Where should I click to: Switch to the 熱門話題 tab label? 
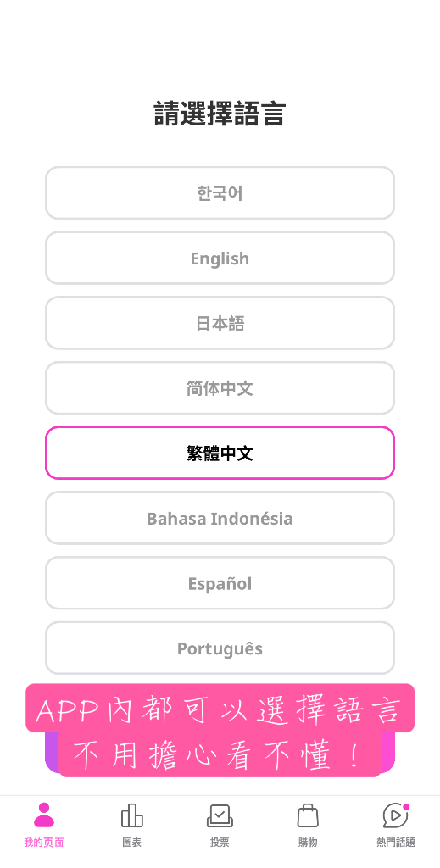click(x=395, y=843)
